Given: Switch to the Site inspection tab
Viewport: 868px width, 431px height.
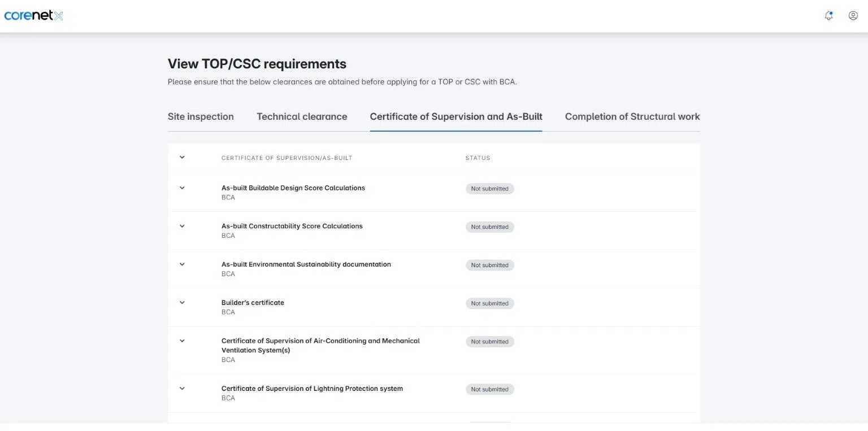Looking at the screenshot, I should 201,116.
